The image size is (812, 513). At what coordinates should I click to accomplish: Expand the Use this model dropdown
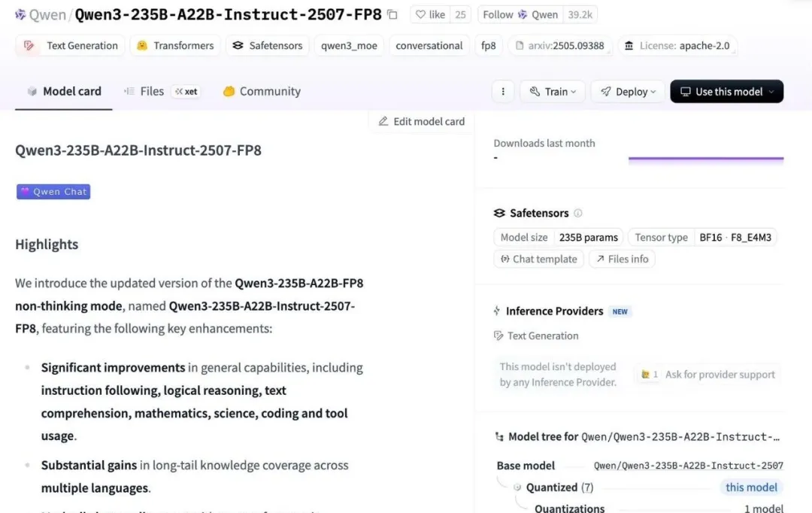click(x=726, y=92)
